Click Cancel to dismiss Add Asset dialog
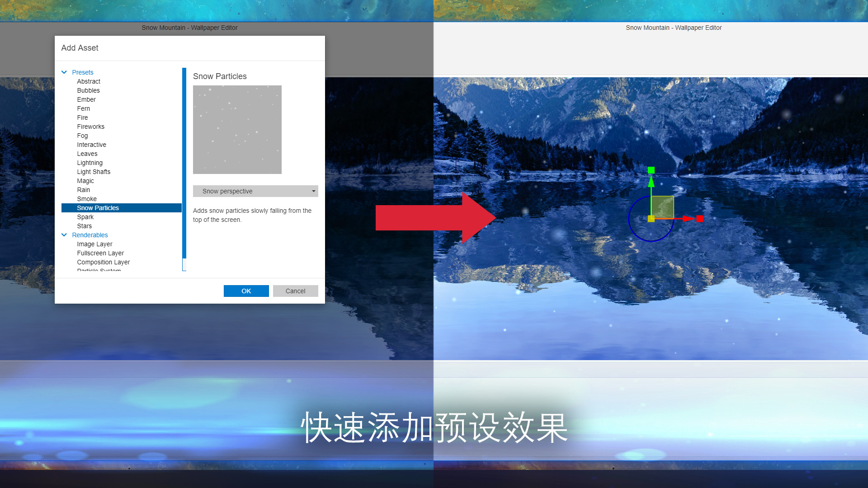 (x=294, y=291)
